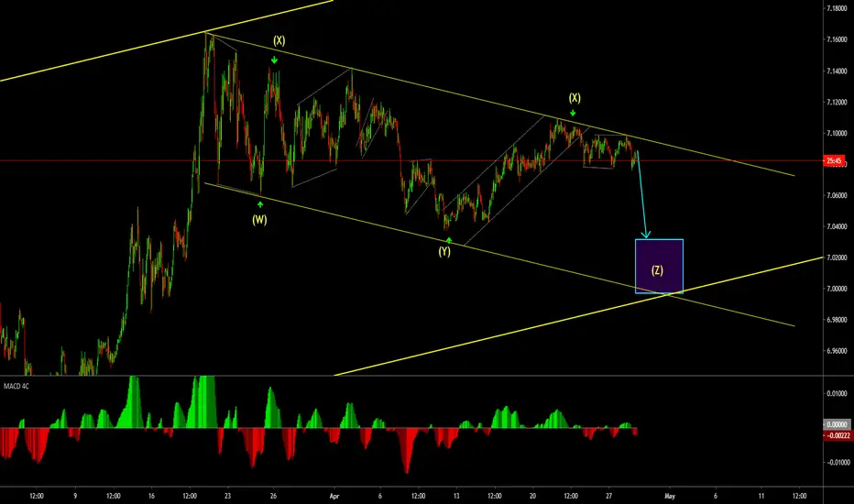Click the 7.10000 price axis label
This screenshot has height=504, width=854.
tap(836, 134)
